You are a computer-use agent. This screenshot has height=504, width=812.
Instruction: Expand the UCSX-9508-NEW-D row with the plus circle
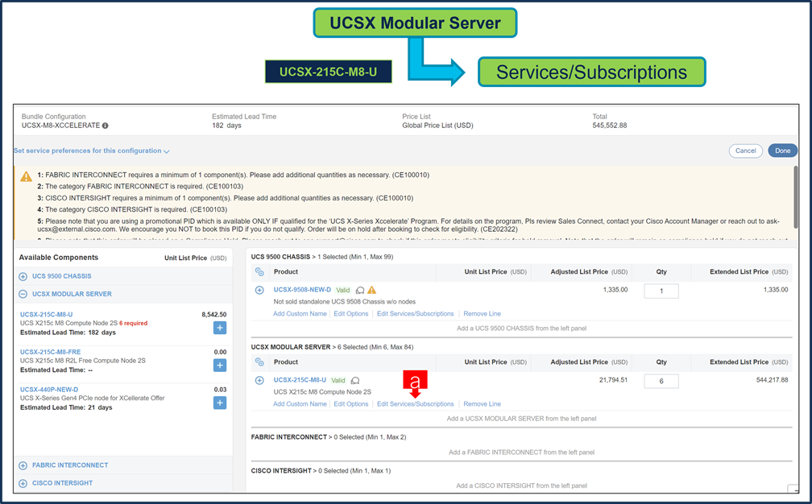[x=259, y=291]
